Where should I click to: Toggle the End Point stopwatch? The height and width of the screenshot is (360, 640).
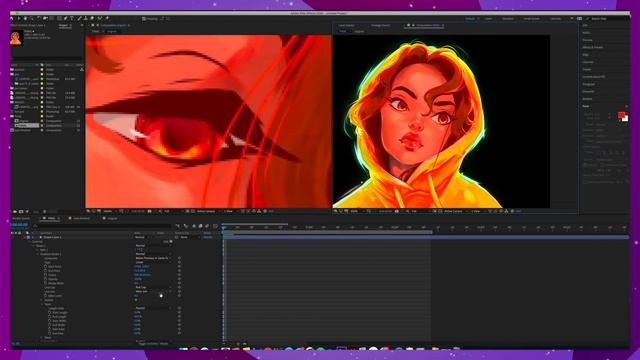(x=45, y=271)
